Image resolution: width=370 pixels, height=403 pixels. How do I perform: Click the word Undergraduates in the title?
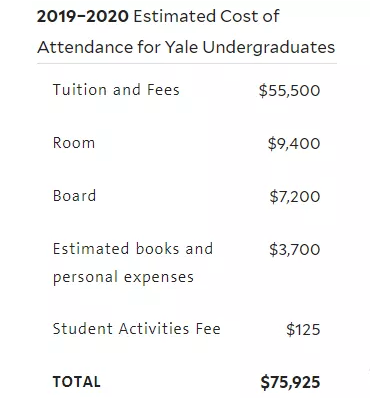pos(269,47)
